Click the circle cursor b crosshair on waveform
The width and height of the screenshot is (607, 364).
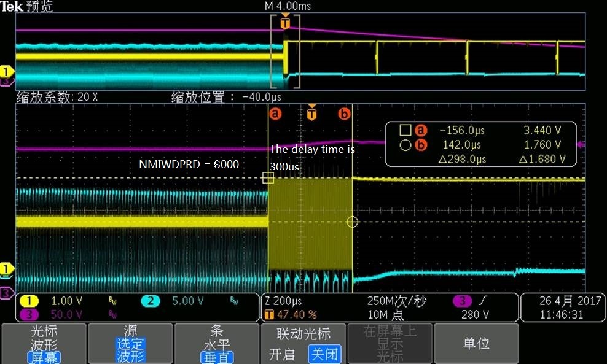pyautogui.click(x=352, y=222)
